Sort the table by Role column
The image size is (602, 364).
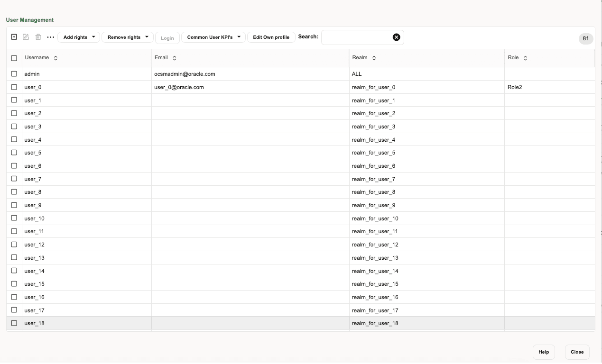[525, 57]
